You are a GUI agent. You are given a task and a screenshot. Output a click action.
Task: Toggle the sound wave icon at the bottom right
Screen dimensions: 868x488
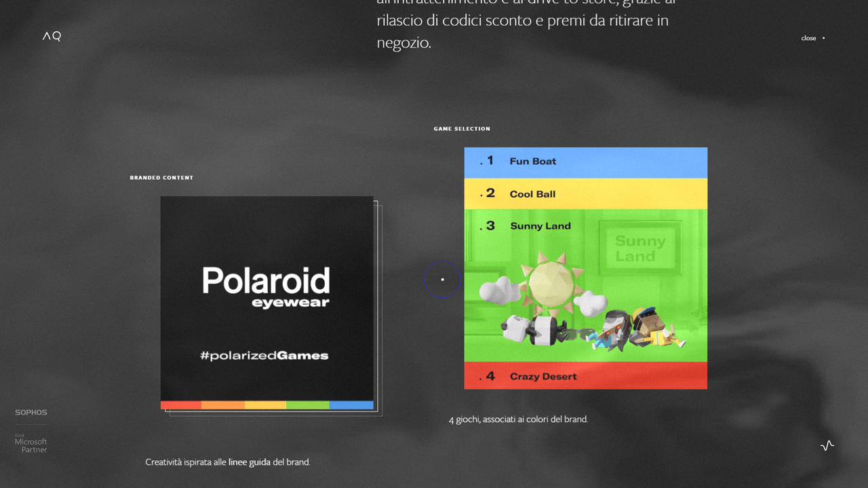point(827,446)
